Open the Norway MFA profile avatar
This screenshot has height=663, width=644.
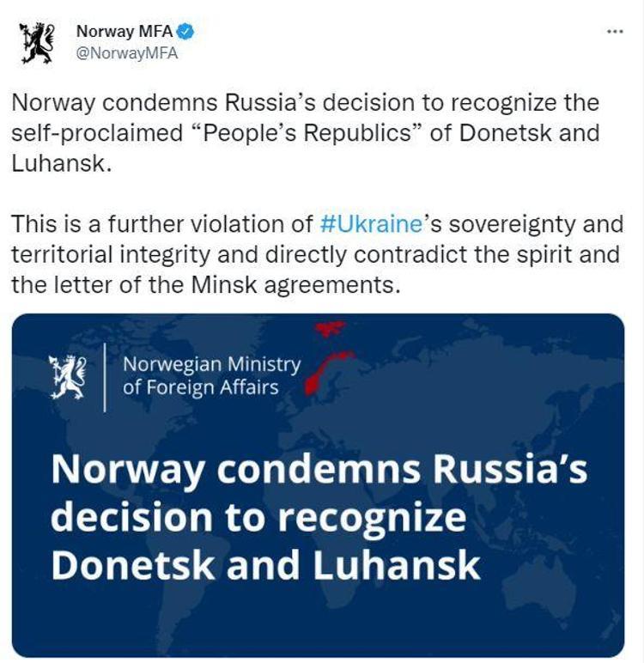(x=37, y=42)
